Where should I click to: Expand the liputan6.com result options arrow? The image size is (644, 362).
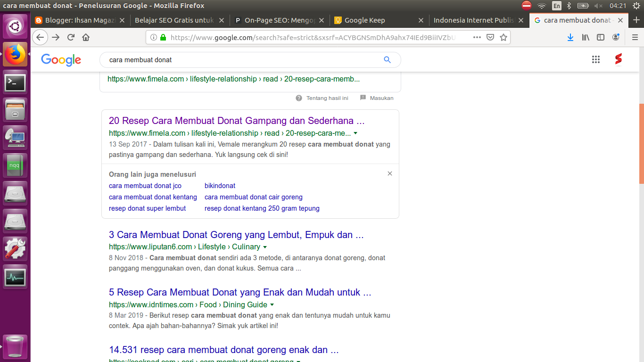[265, 247]
